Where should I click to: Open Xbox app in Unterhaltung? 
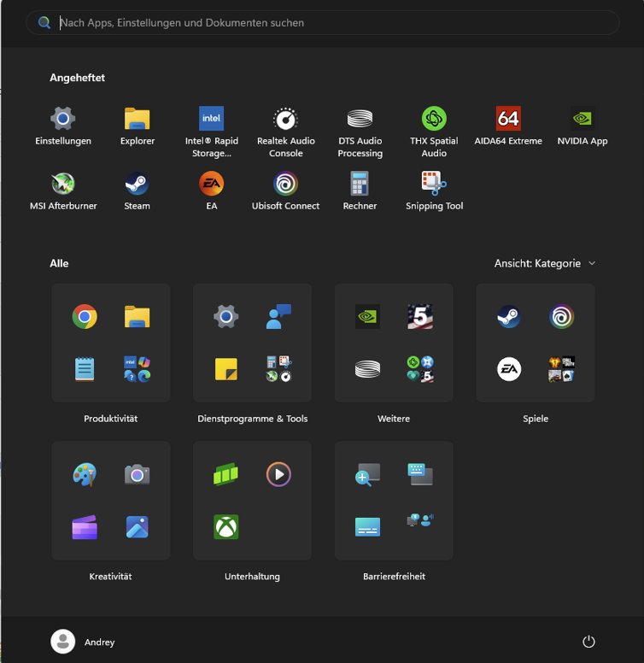(226, 527)
